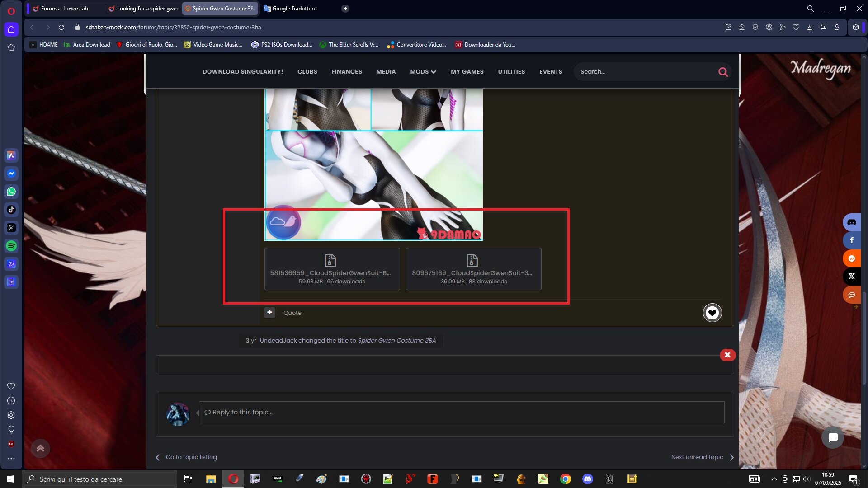Image resolution: width=868 pixels, height=488 pixels.
Task: Open the Spider Gwen preview image
Action: pos(373,164)
